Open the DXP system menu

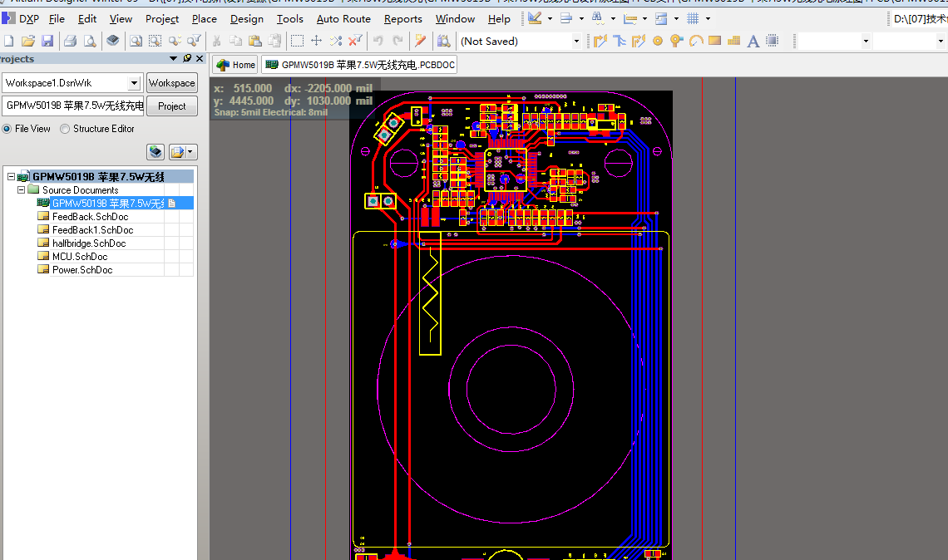pos(21,19)
